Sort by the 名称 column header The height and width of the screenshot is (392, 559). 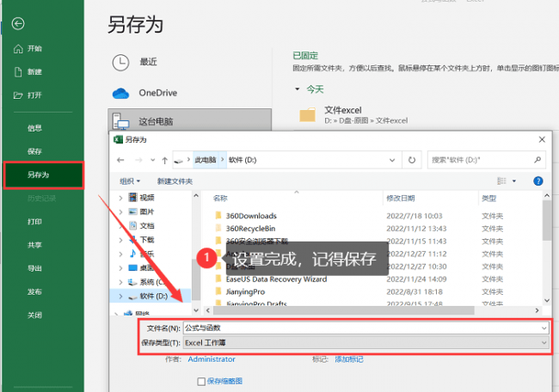point(220,198)
